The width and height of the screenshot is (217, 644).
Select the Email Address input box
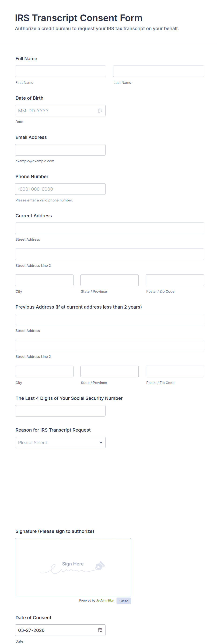coord(60,150)
